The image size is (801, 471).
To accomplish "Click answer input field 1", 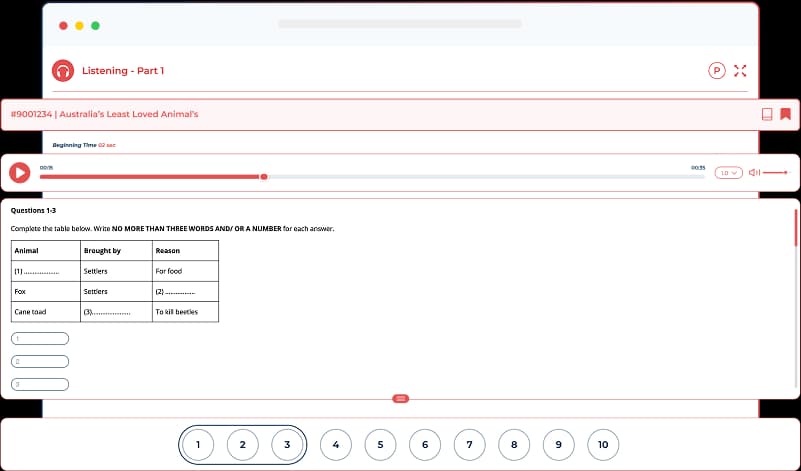I will coord(40,338).
